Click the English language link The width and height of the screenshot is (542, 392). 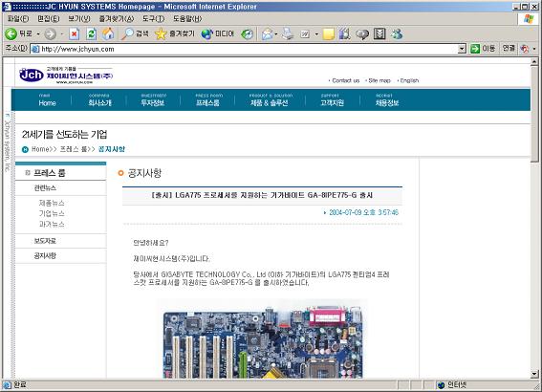(409, 80)
